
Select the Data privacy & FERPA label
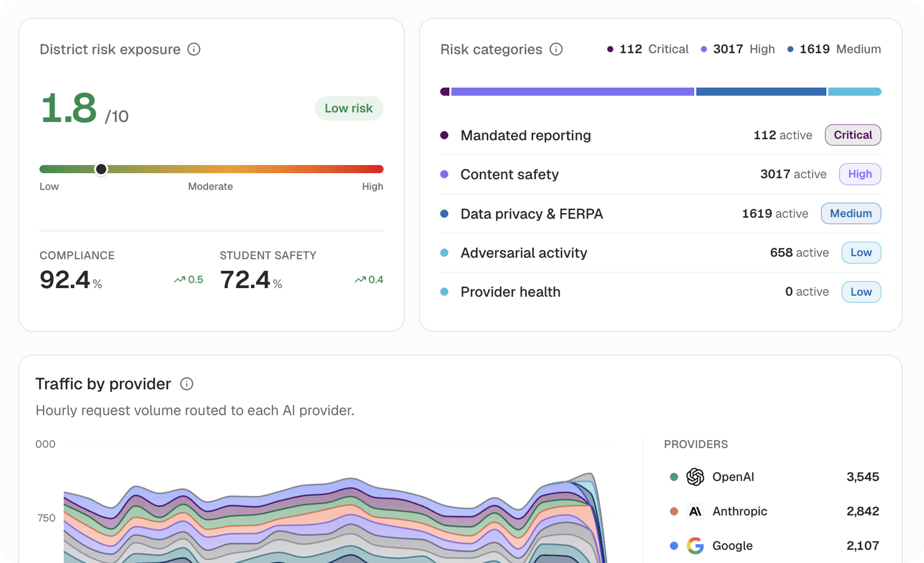[532, 214]
